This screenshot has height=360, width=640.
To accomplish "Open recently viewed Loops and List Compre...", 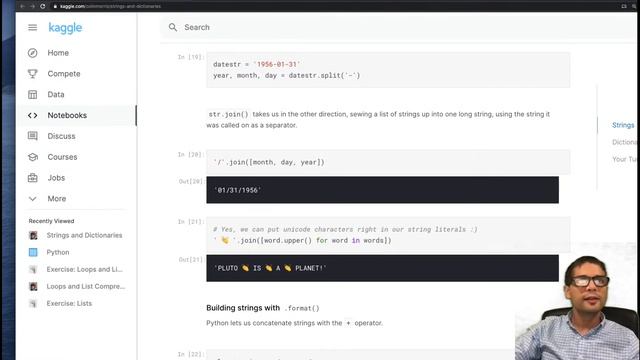I will [x=86, y=287].
